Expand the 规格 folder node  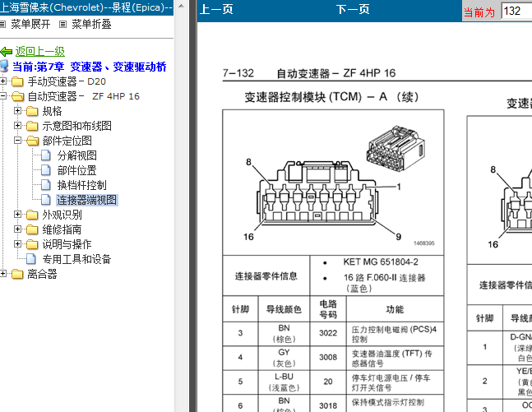tap(17, 111)
